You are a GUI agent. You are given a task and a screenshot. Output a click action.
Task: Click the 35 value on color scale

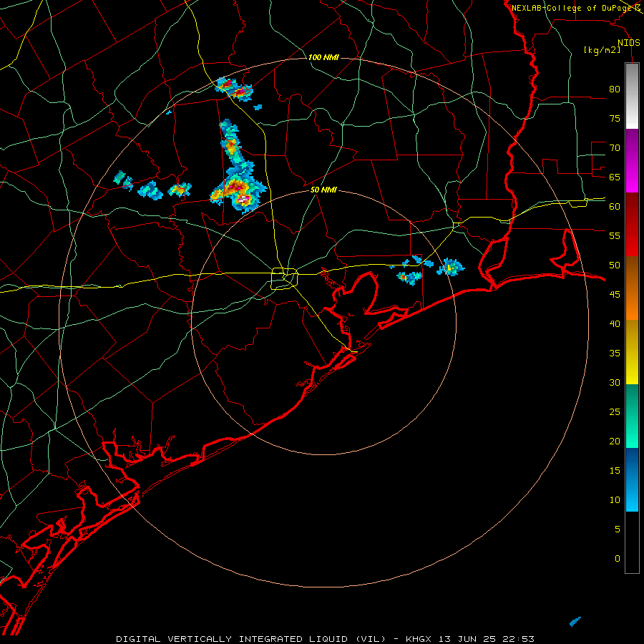click(x=615, y=353)
